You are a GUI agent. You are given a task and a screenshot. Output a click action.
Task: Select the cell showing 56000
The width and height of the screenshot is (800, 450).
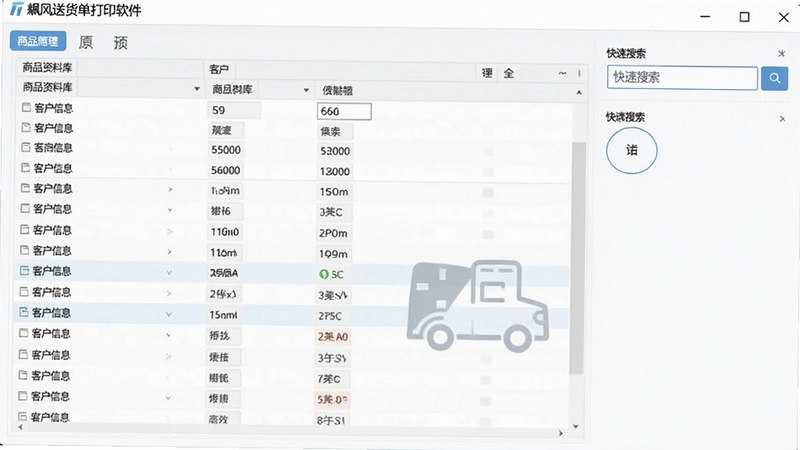[x=226, y=170]
